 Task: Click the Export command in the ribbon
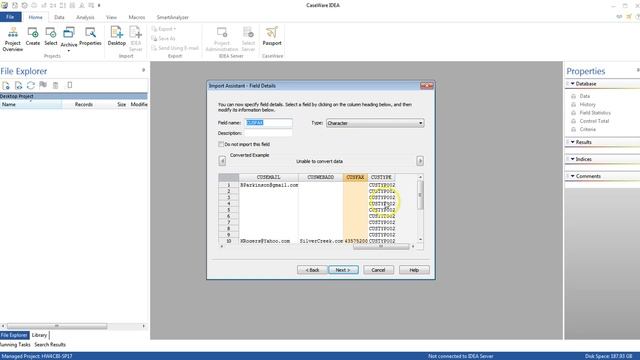point(164,29)
